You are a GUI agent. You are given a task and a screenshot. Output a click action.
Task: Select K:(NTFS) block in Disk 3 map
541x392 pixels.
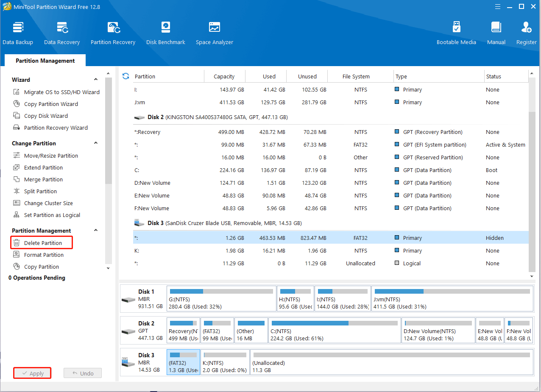(225, 362)
